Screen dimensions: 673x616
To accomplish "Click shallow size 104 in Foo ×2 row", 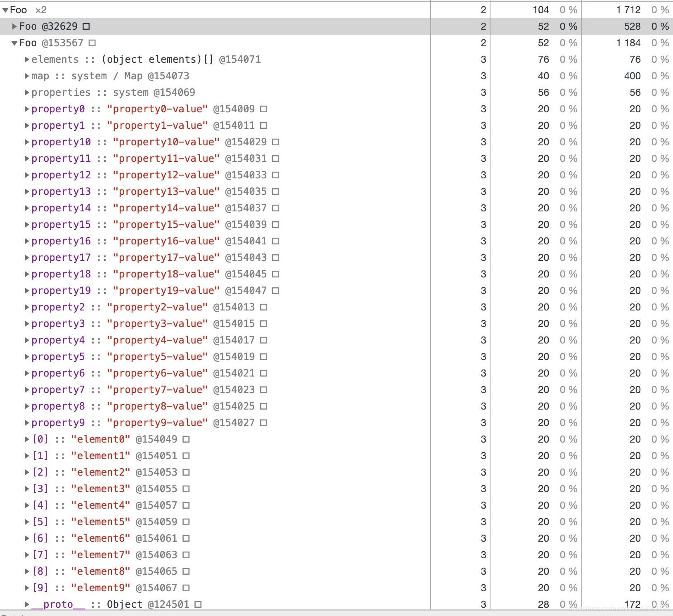I will click(541, 10).
